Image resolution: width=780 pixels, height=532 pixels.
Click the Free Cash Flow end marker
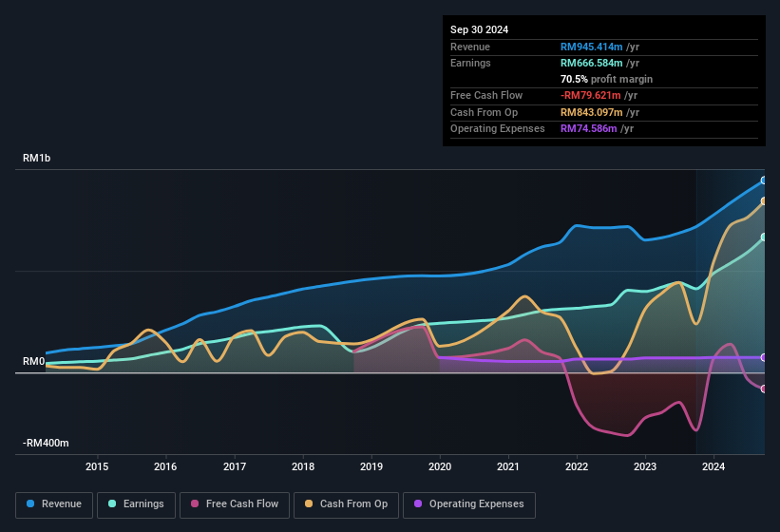pyautogui.click(x=764, y=389)
